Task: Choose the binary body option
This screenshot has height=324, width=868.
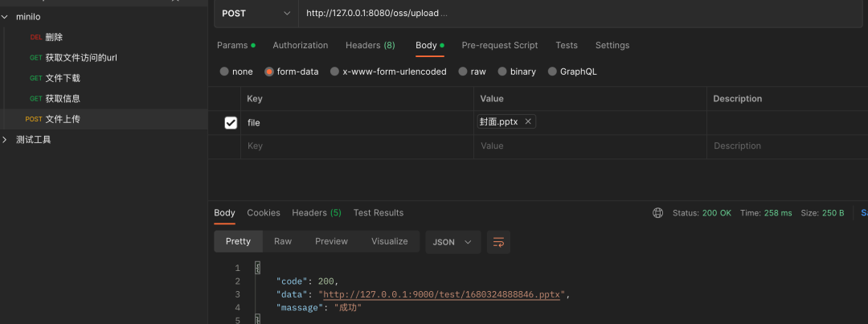Action: [x=502, y=72]
